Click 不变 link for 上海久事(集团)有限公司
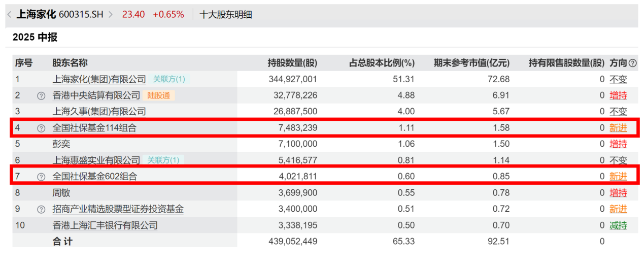 [x=618, y=112]
